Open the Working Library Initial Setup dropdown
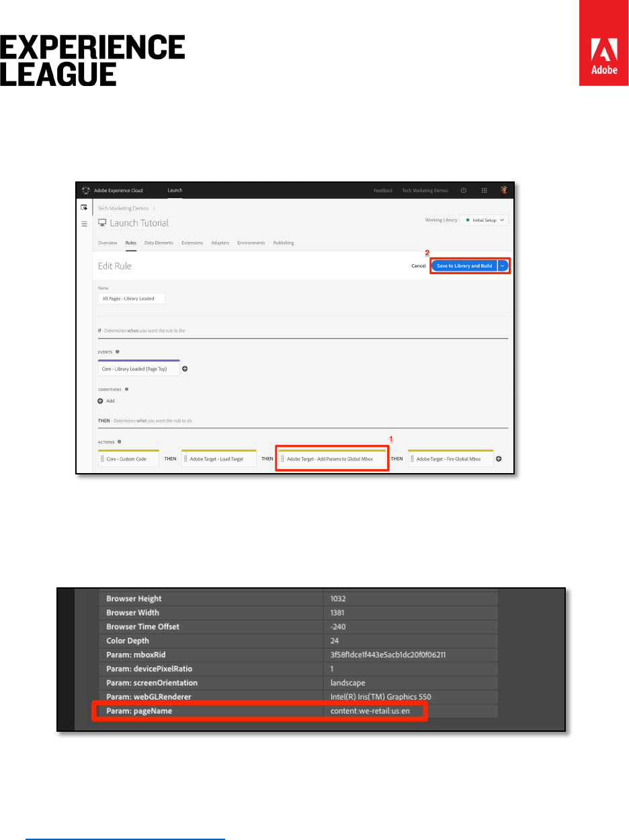This screenshot has height=840, width=629. click(x=484, y=220)
